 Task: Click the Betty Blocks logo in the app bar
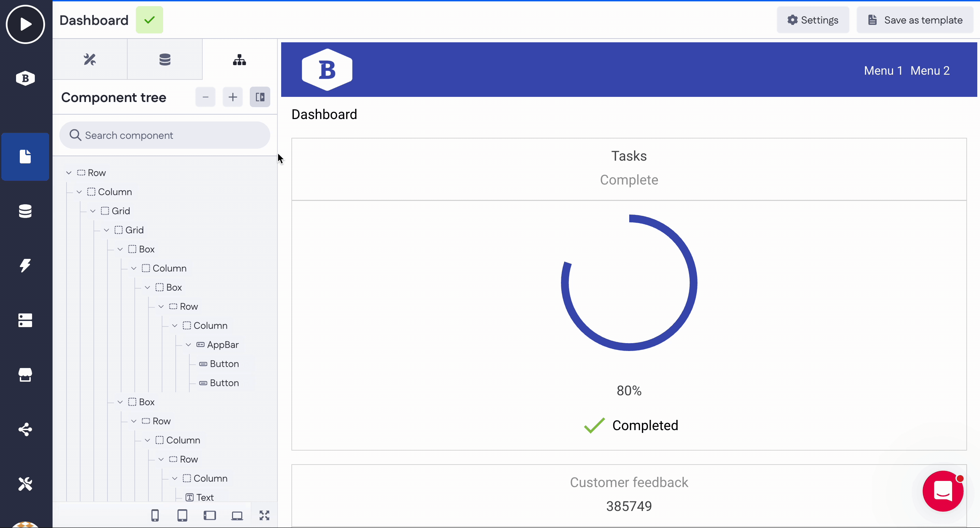[x=327, y=70]
